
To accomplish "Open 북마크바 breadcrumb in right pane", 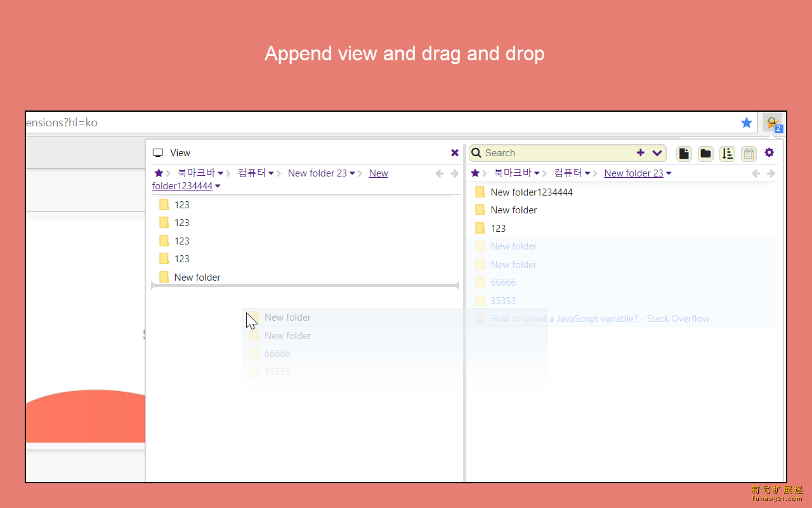I will pos(513,173).
